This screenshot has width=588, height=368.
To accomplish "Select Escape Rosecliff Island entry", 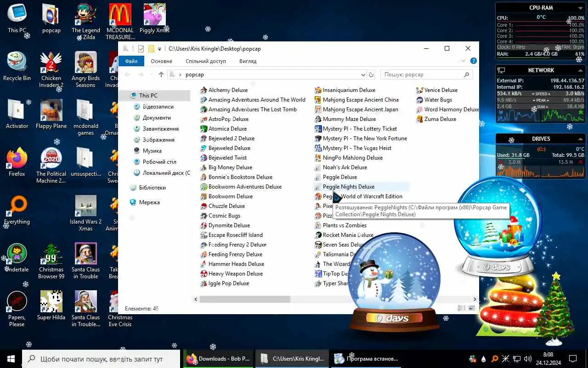I will coord(236,235).
